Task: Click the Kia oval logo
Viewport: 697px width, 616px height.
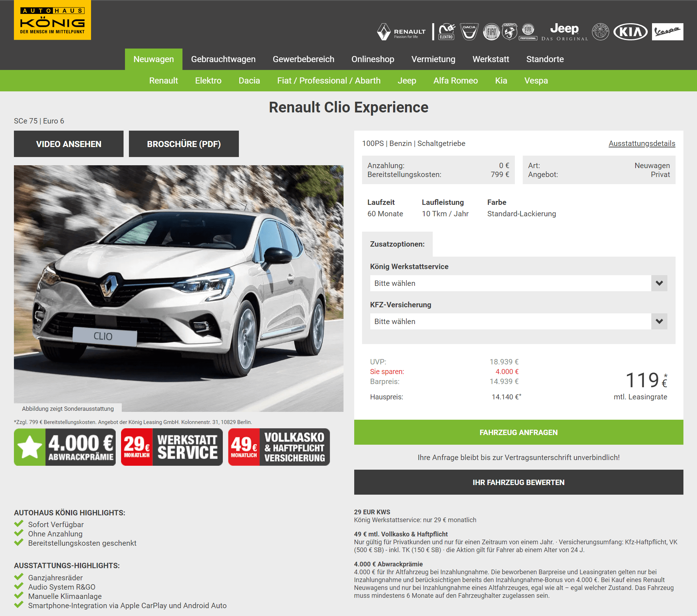Action: [x=631, y=32]
